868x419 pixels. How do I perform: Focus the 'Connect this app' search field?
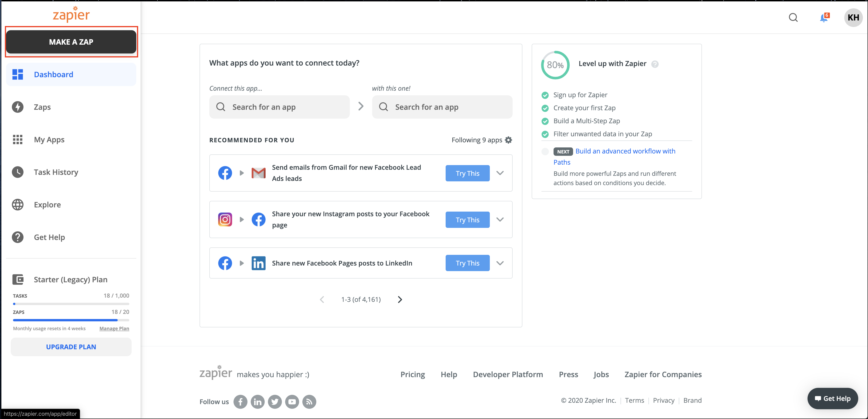point(279,107)
